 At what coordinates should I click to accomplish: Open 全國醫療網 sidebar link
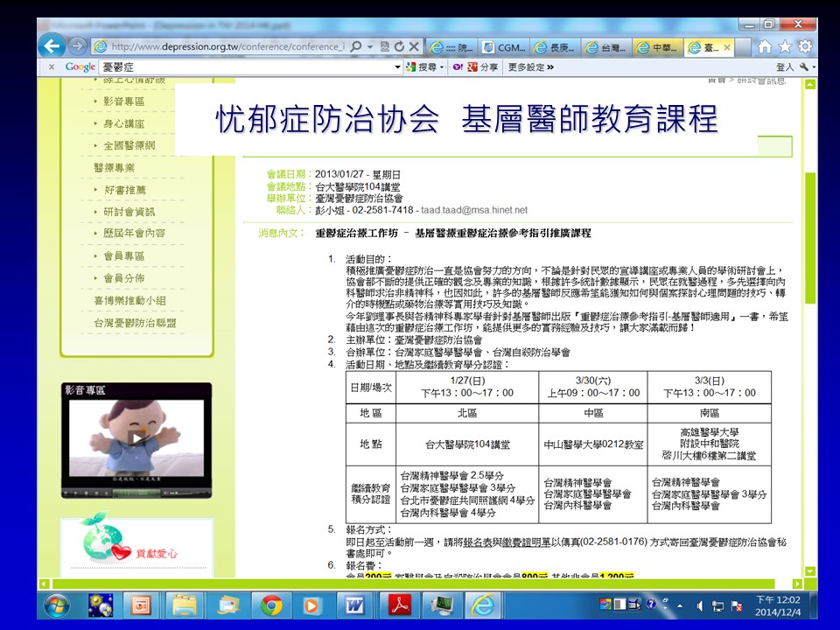(x=129, y=146)
